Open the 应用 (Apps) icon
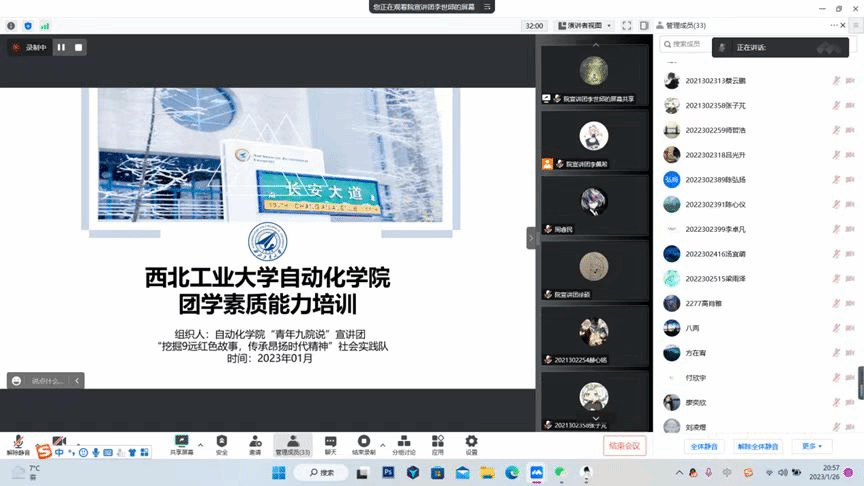The width and height of the screenshot is (864, 486). point(437,443)
